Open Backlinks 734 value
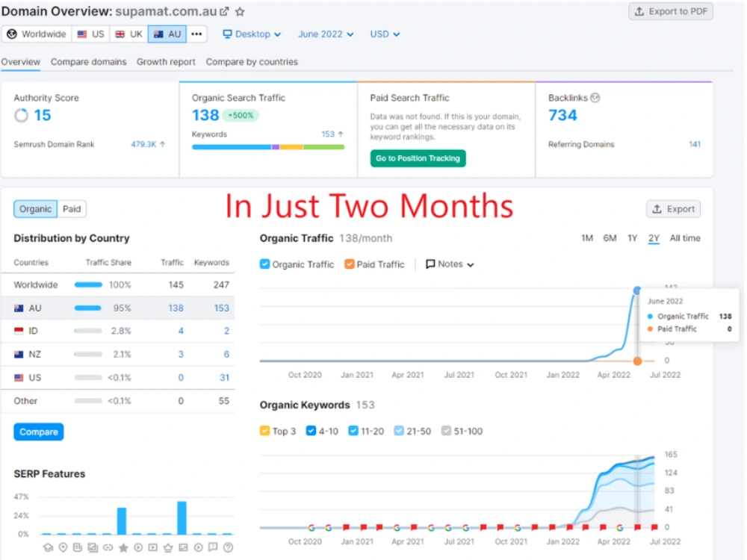The image size is (747, 560). pos(562,115)
